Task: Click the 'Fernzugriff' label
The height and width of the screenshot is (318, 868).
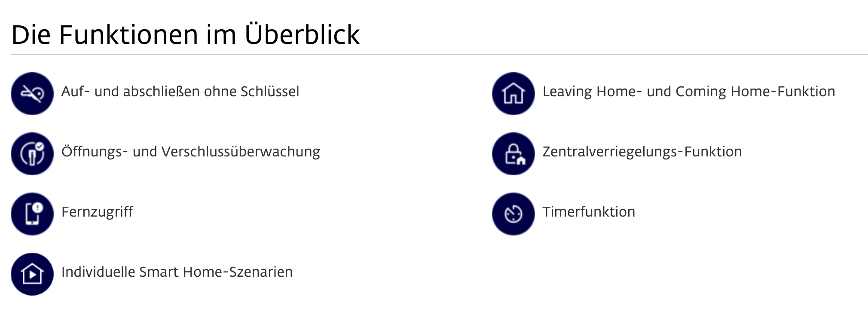Action: point(97,212)
